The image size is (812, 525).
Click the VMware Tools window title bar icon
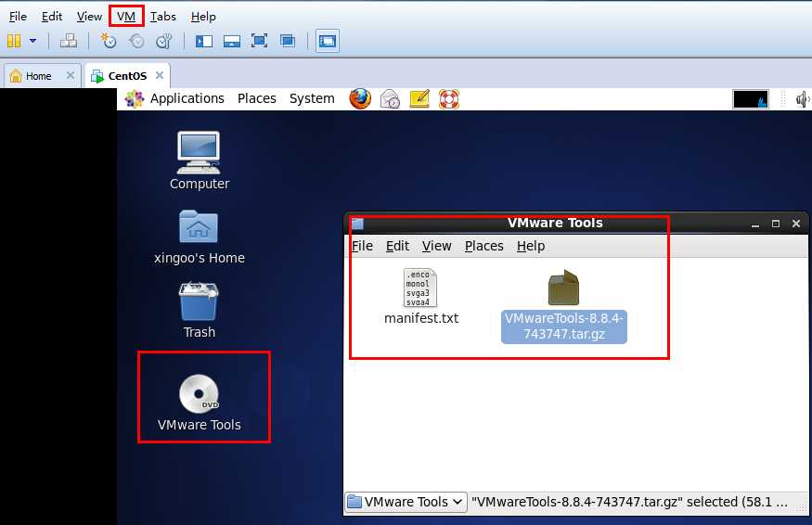pos(357,224)
